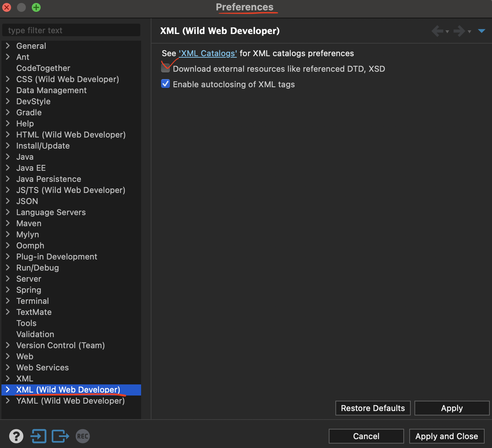Image resolution: width=492 pixels, height=448 pixels.
Task: Open the back history dropdown arrow
Action: point(447,32)
